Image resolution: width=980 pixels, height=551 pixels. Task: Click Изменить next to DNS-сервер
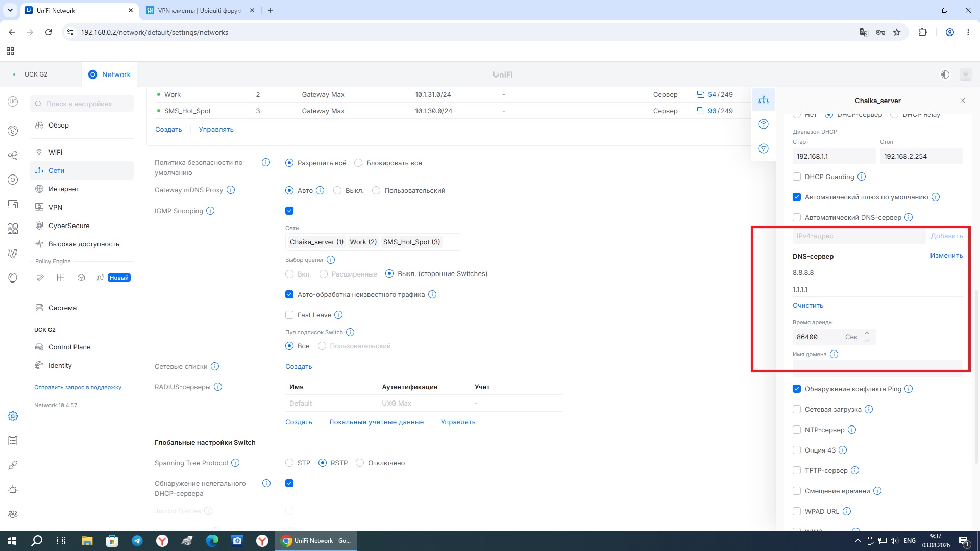pos(946,256)
